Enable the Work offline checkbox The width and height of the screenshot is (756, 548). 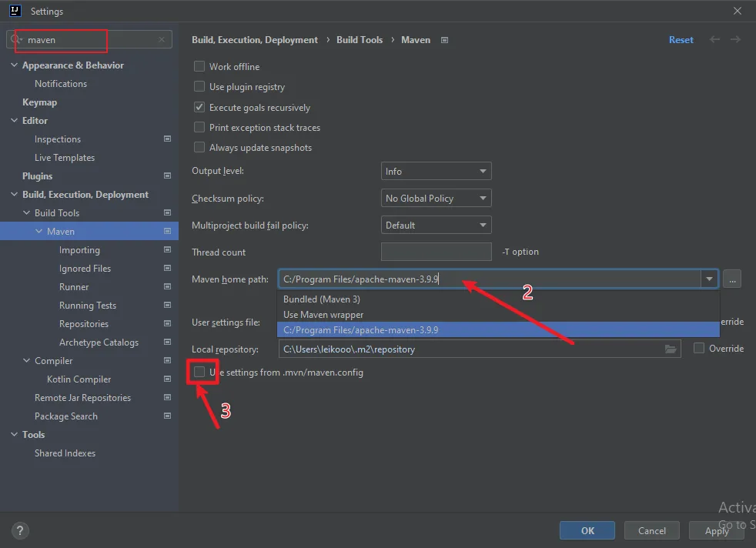199,67
